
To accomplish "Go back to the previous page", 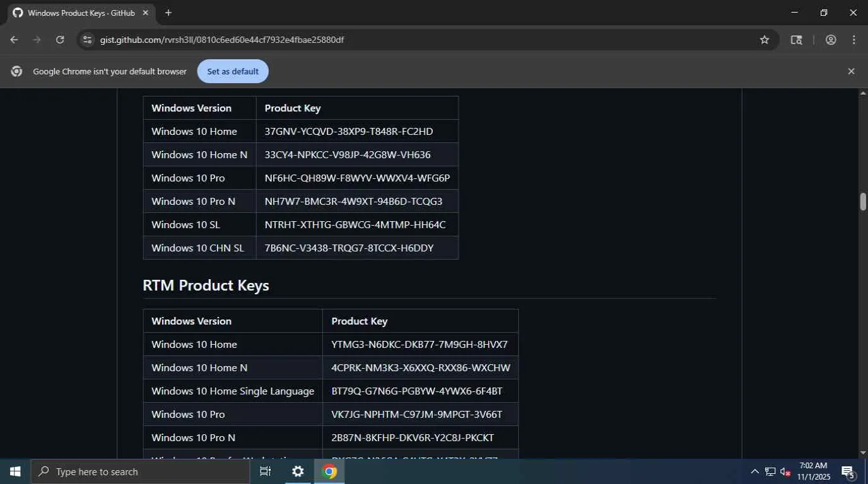I will click(x=14, y=40).
